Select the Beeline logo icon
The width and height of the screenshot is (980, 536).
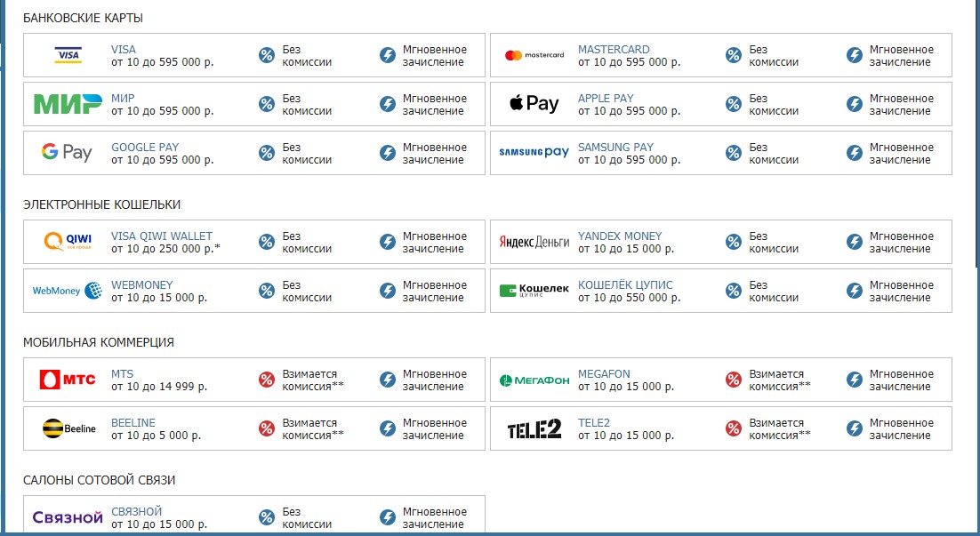click(68, 429)
